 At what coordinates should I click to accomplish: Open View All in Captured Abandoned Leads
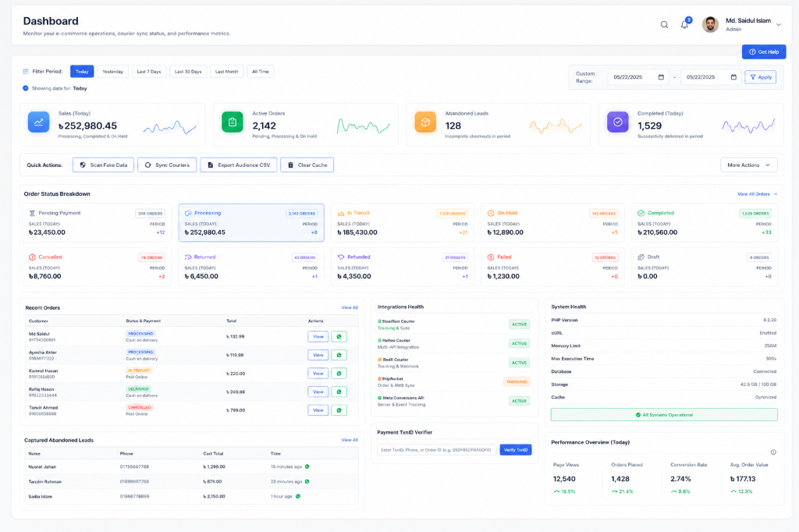(x=350, y=440)
